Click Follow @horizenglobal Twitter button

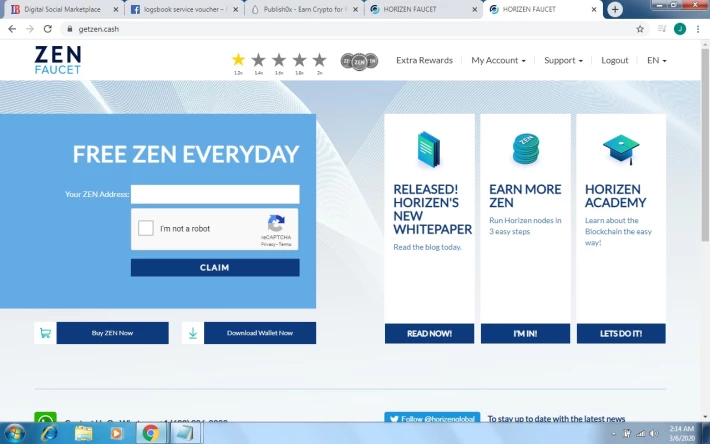tap(432, 417)
